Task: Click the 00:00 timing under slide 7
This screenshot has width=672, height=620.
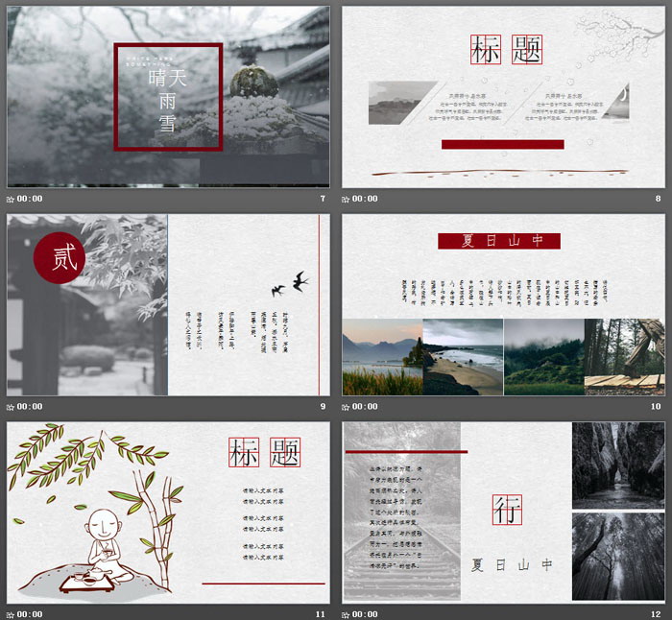Action: click(30, 199)
